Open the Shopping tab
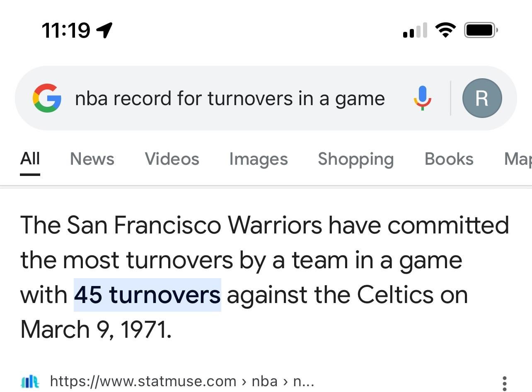This screenshot has width=532, height=392. coord(355,159)
